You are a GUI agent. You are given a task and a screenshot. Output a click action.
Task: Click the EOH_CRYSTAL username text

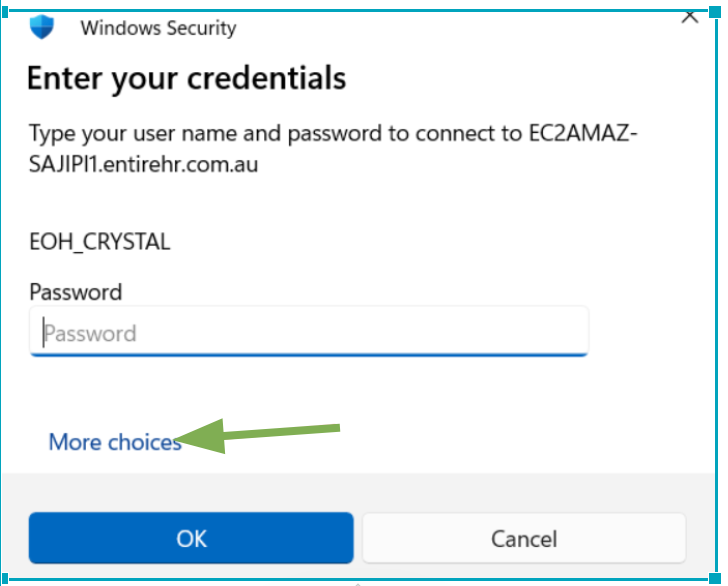[x=100, y=242]
